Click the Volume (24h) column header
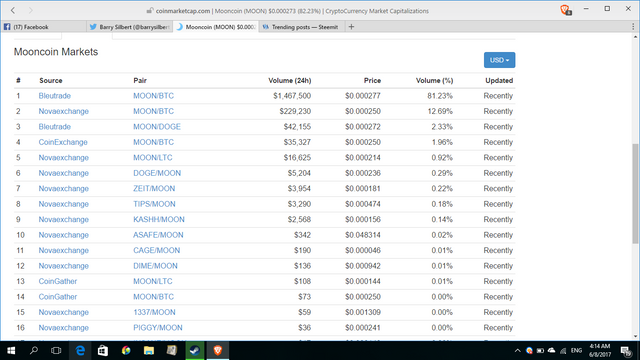 pos(290,80)
